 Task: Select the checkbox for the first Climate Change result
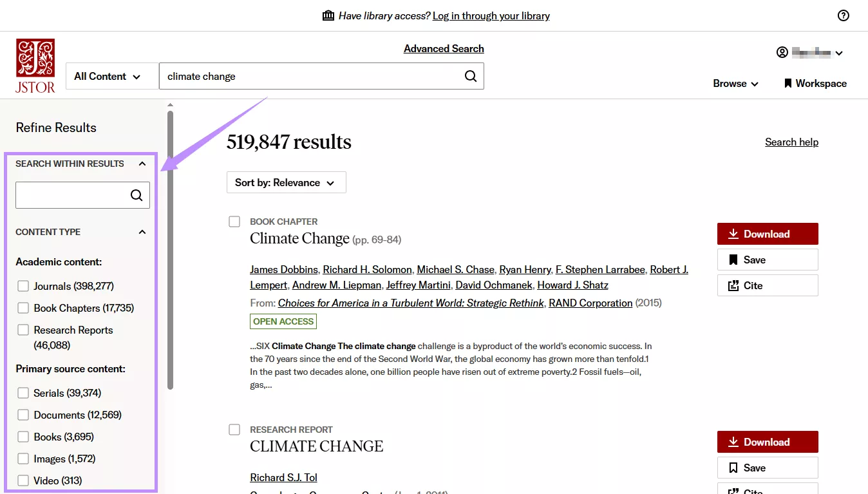[x=234, y=221]
